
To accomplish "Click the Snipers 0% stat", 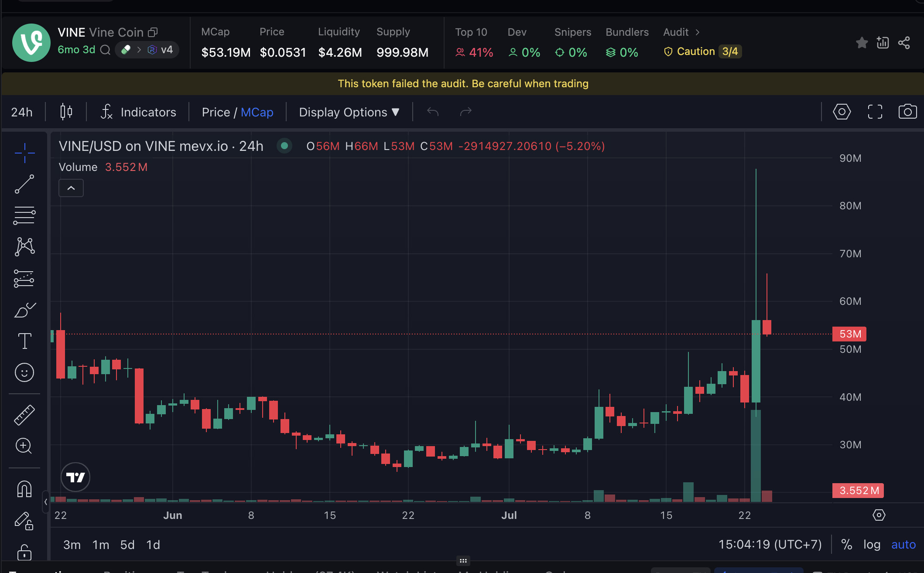I will 572,43.
